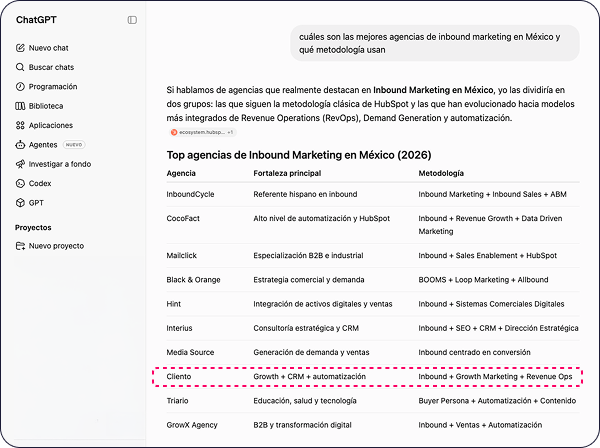Click the Triario agency cell
600x448 pixels.
177,401
